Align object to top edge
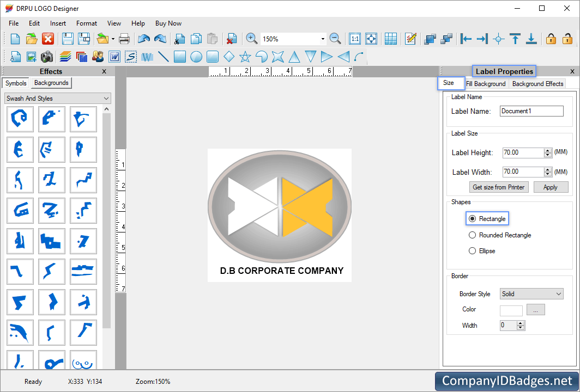The width and height of the screenshot is (580, 392). (x=515, y=39)
